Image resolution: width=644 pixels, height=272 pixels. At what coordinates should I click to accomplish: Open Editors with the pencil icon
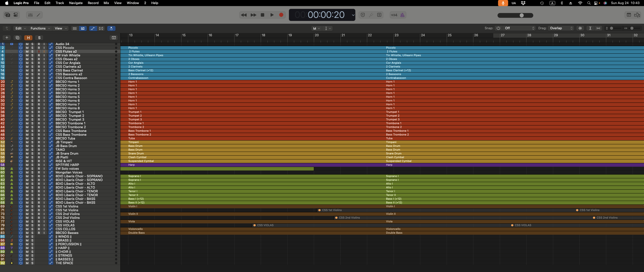(38, 15)
